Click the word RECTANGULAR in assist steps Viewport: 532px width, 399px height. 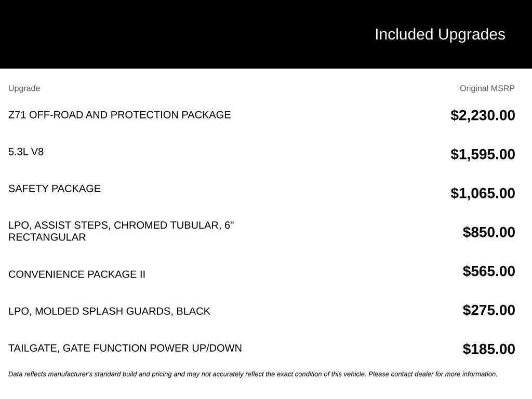coord(47,237)
